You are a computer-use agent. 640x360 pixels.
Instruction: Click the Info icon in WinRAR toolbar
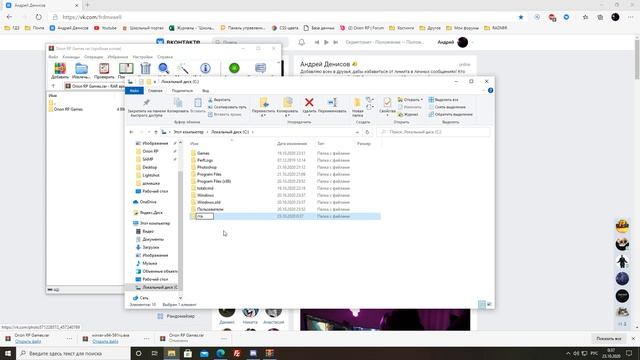click(205, 68)
